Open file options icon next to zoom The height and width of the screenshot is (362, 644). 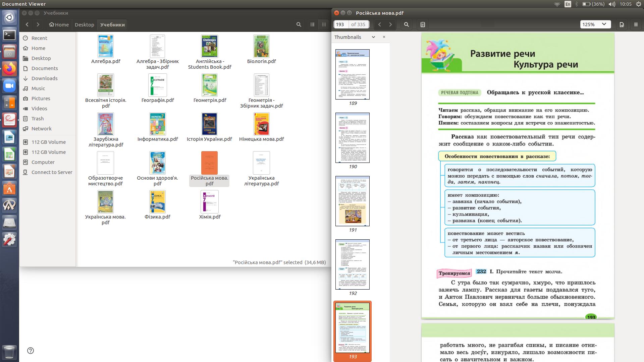pyautogui.click(x=622, y=24)
